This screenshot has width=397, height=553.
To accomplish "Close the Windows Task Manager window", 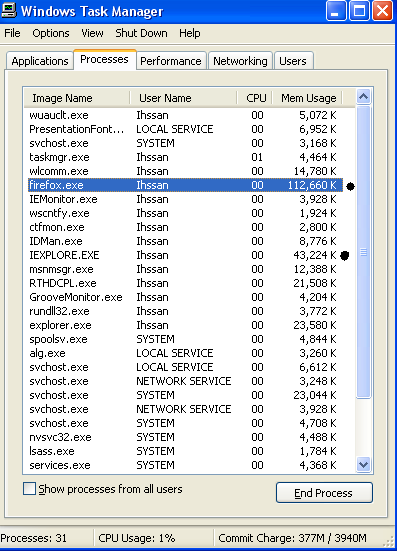I will click(382, 11).
